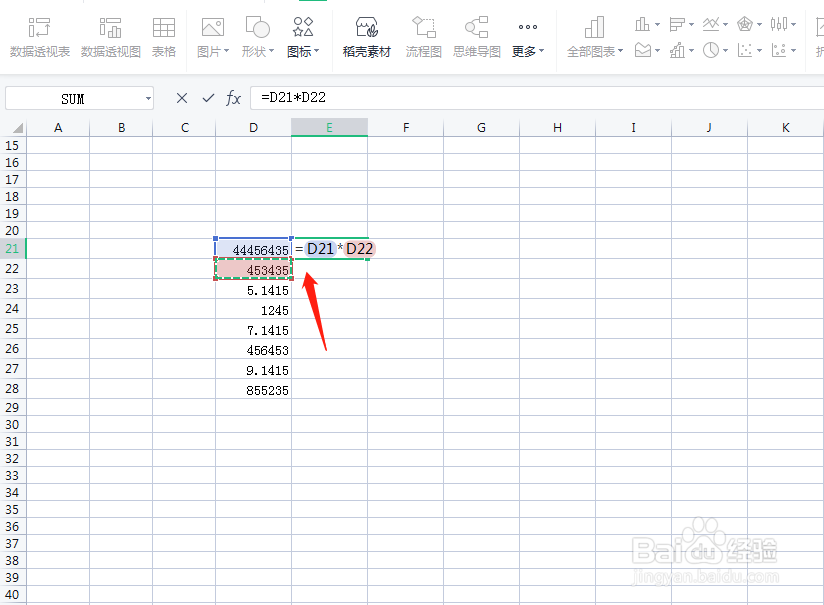Viewport: 824px width, 605px height.
Task: Select row 21 header
Action: coord(13,249)
